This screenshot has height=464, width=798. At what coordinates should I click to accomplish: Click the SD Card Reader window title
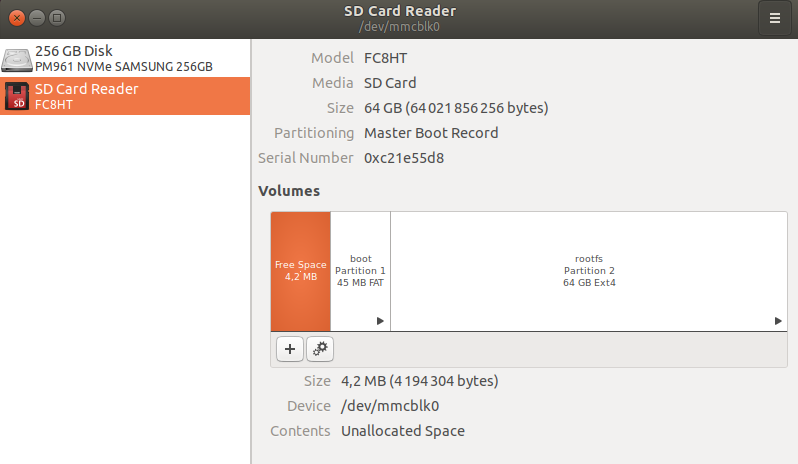(400, 11)
